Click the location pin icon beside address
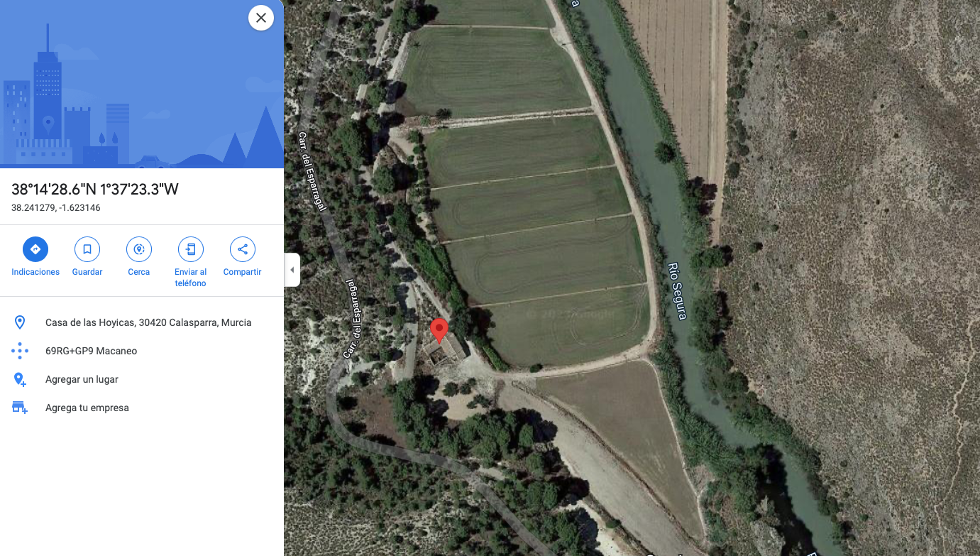Screen dimensions: 980x556 click(20, 322)
